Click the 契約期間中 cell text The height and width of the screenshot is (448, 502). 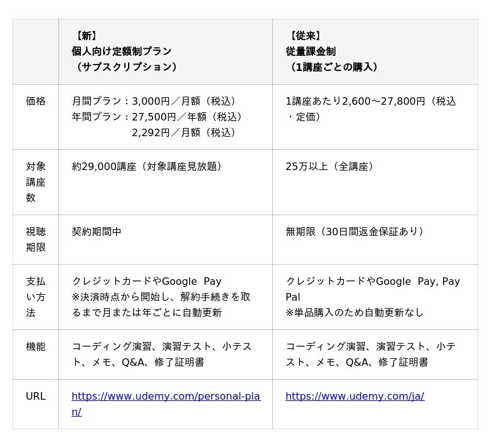97,232
